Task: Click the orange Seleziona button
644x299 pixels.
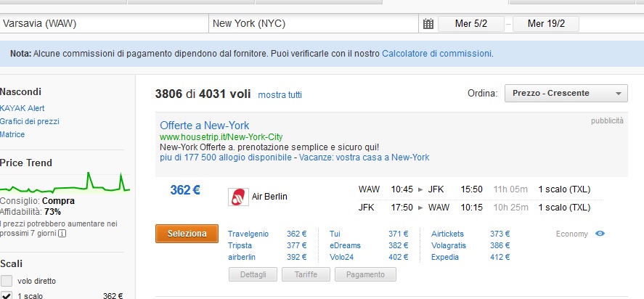Action: (187, 234)
